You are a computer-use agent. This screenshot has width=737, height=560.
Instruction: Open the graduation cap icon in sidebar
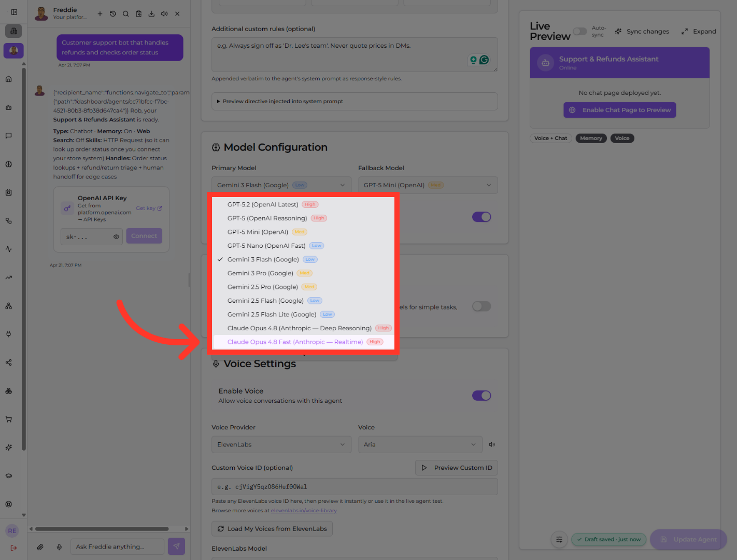coord(9,475)
